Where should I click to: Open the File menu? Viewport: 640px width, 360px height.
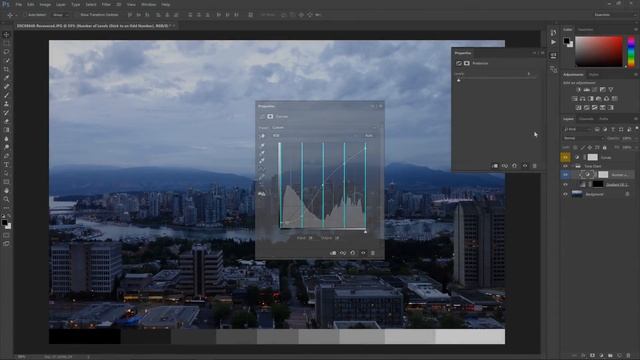click(18, 4)
